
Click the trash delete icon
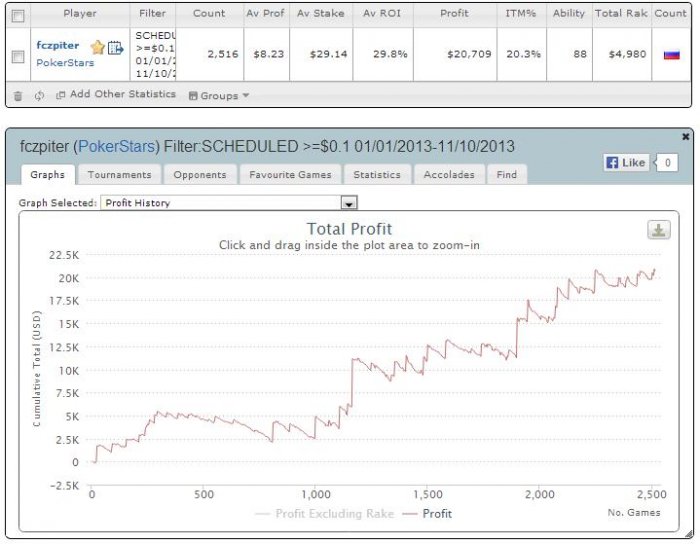[x=18, y=96]
